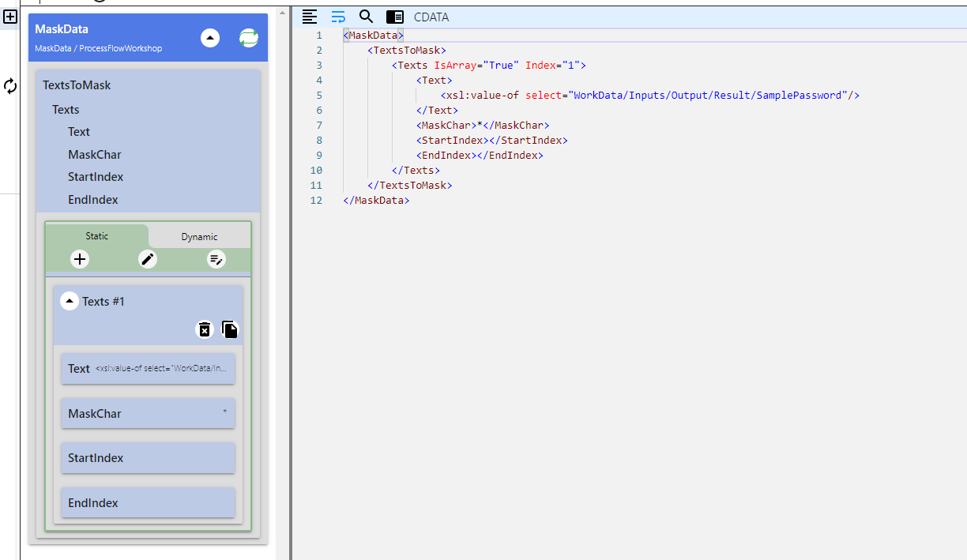Select the EndIndex node in the tree
The height and width of the screenshot is (560, 967).
[92, 200]
